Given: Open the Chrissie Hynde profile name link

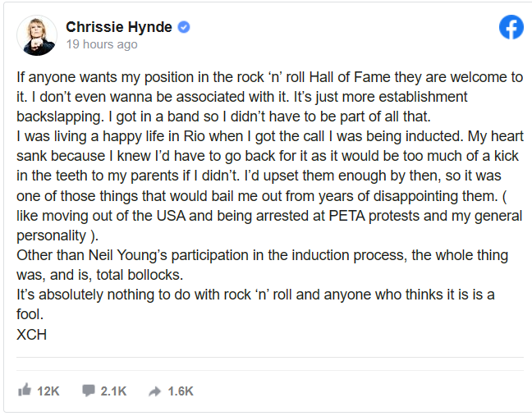Looking at the screenshot, I should click(119, 27).
